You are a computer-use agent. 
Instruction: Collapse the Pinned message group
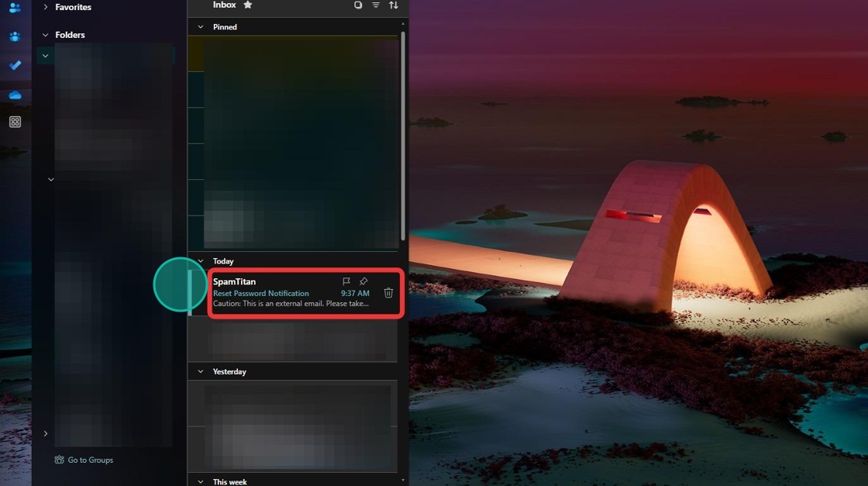201,27
